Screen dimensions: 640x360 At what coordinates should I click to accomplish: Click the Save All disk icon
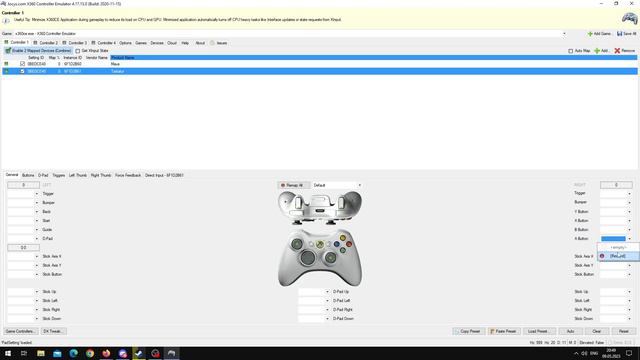point(619,34)
